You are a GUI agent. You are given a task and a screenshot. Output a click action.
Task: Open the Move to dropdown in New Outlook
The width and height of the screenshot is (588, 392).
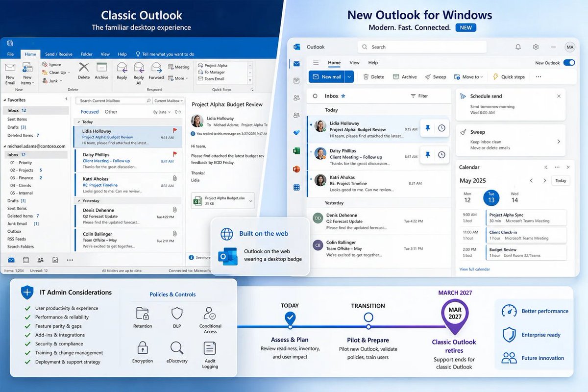tap(468, 77)
